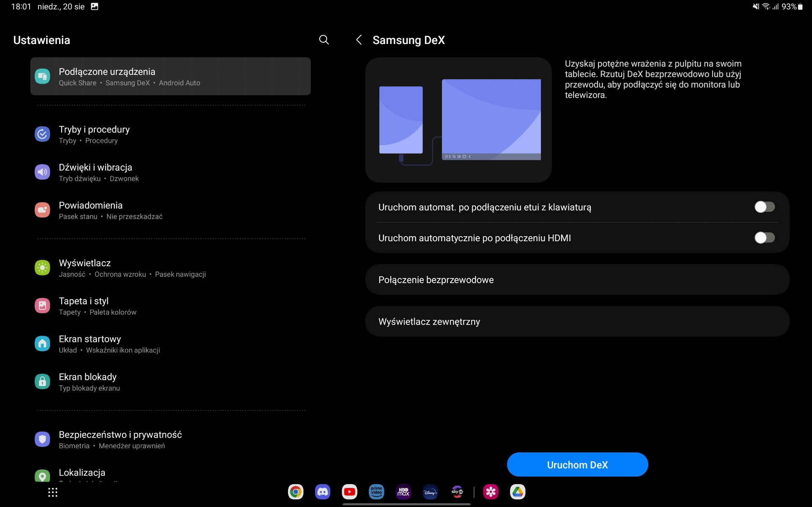
Task: Open the apps drawer grid icon
Action: click(52, 492)
